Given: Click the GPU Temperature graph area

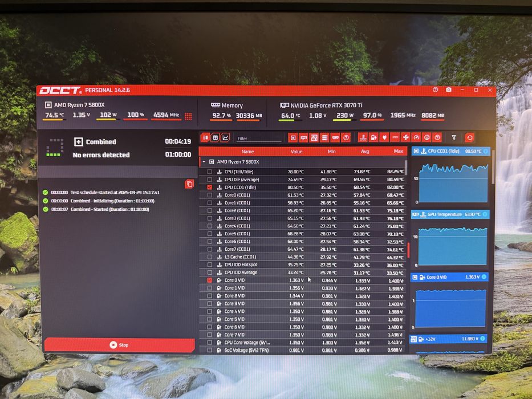Looking at the screenshot, I should [x=453, y=246].
